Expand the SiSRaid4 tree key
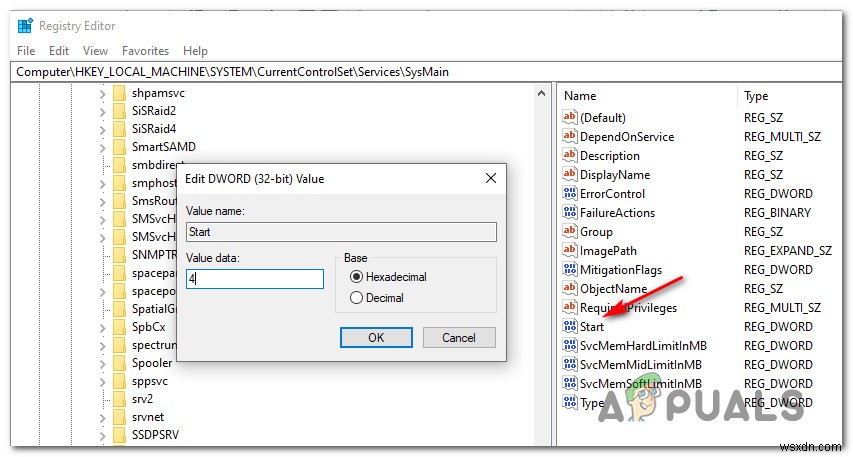 (x=102, y=129)
